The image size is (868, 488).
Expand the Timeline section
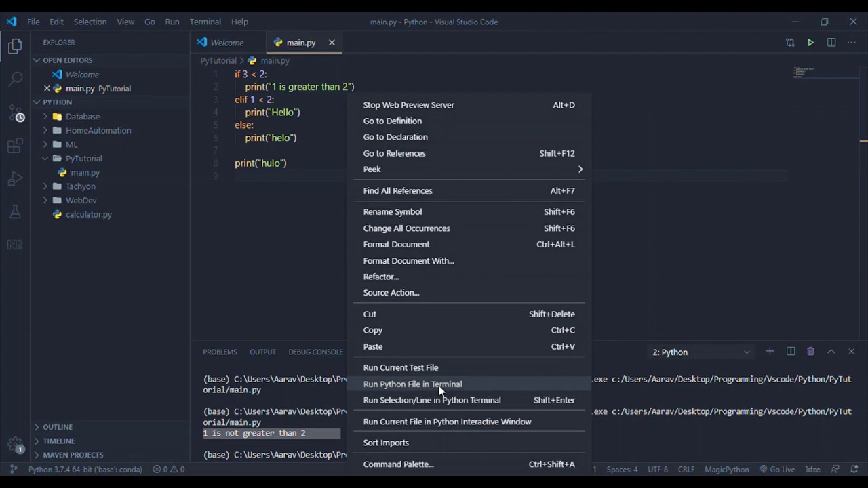tap(59, 441)
